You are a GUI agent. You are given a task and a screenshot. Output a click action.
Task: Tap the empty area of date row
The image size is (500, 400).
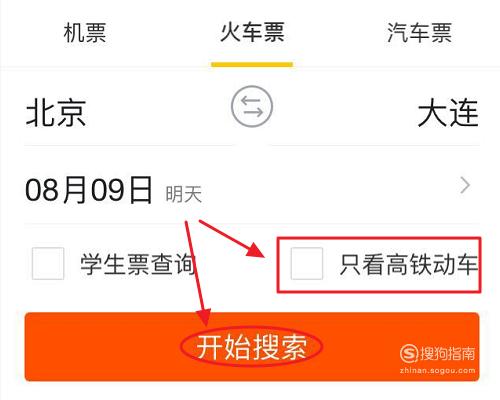click(330, 190)
